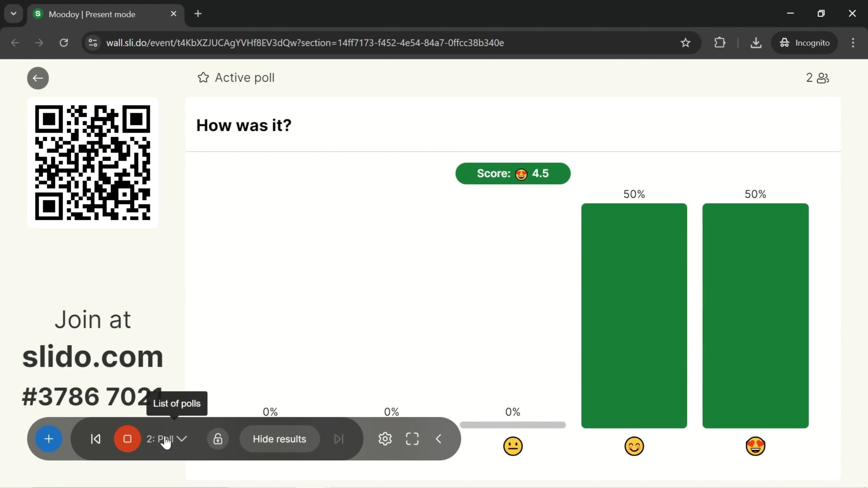Open the browser extensions puzzle icon

coord(719,43)
